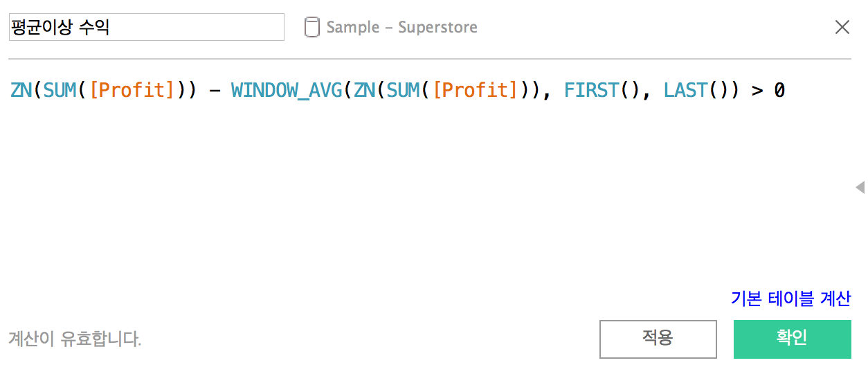Click the second [Profit] inside WINDOW_AVG

coord(476,90)
